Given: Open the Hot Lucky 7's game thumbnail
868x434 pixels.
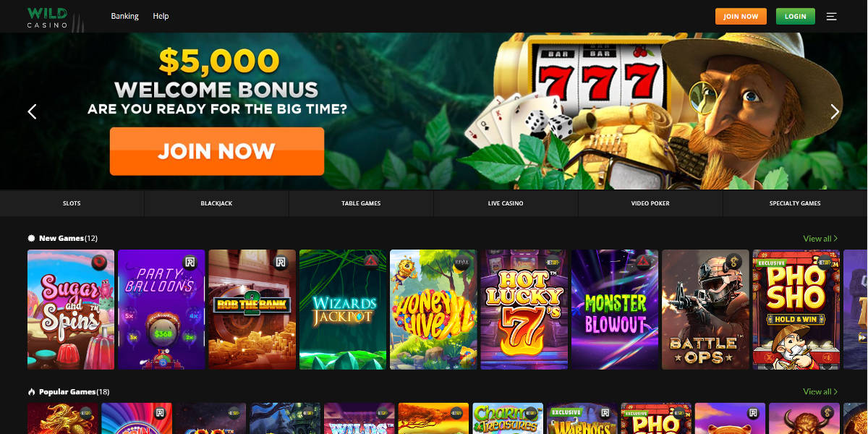Looking at the screenshot, I should (x=524, y=310).
